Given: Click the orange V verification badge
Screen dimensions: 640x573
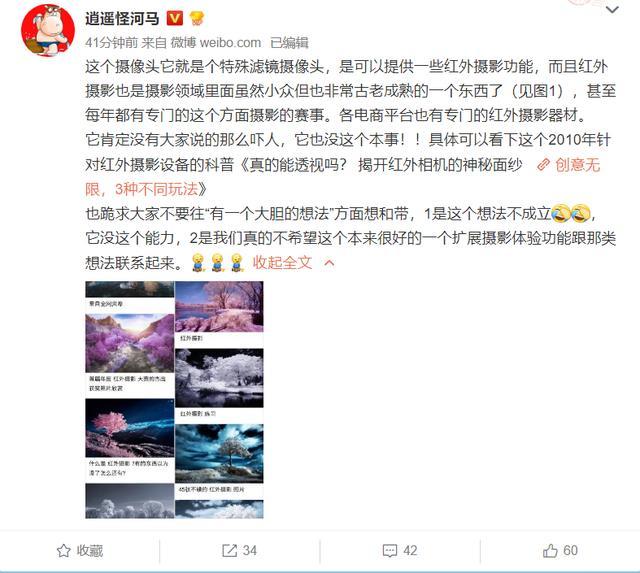Looking at the screenshot, I should click(175, 18).
